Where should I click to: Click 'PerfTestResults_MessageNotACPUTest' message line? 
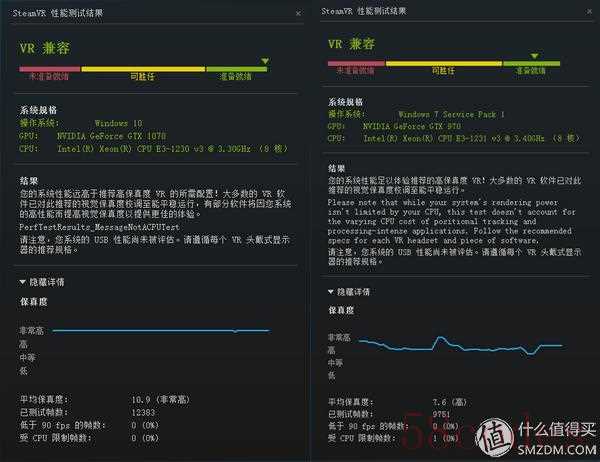tap(99, 227)
